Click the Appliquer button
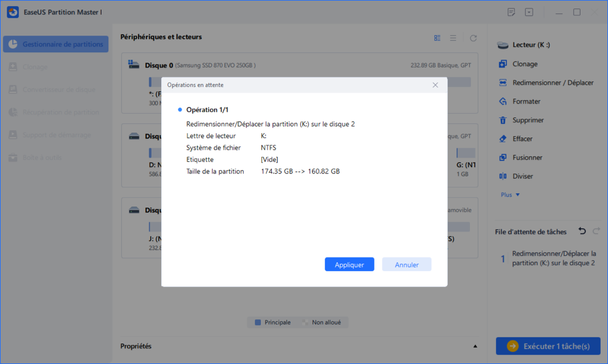Viewport: 608px width, 364px height. 349,264
